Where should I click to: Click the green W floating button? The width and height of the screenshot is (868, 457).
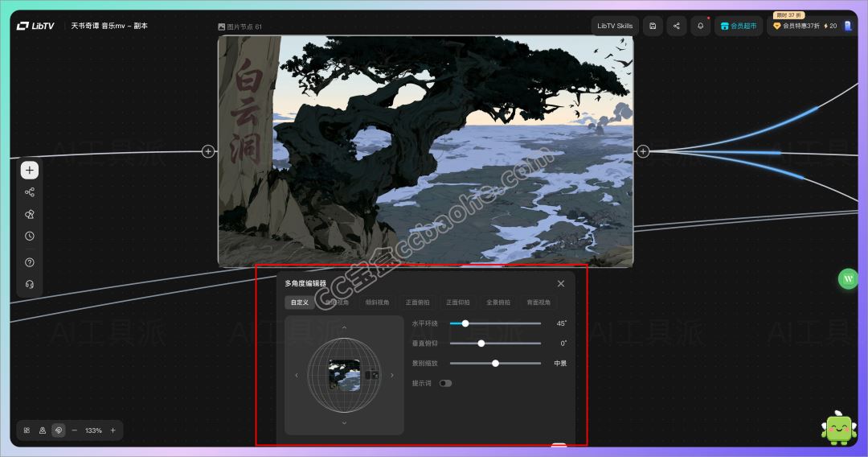(x=848, y=278)
